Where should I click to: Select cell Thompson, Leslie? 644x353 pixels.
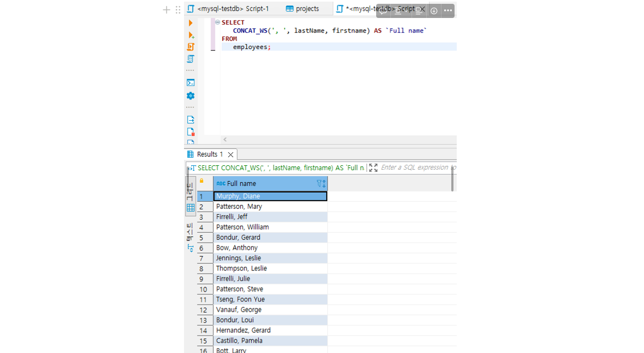pos(270,269)
